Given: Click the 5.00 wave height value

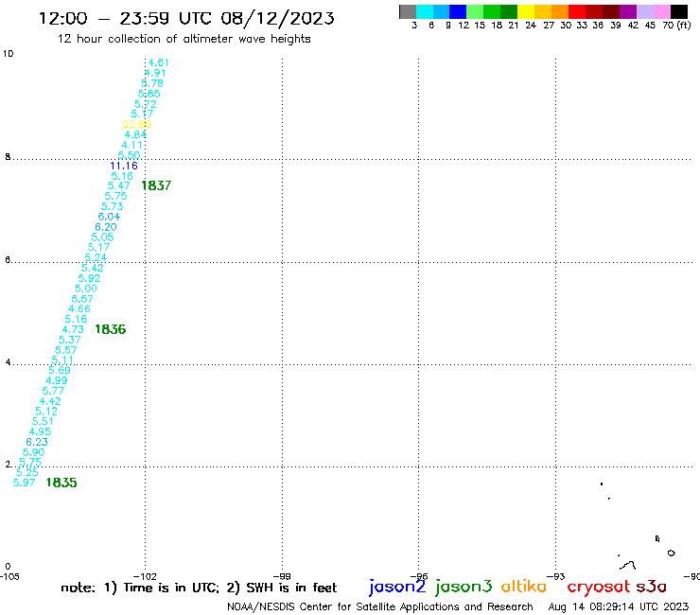Looking at the screenshot, I should tap(86, 288).
